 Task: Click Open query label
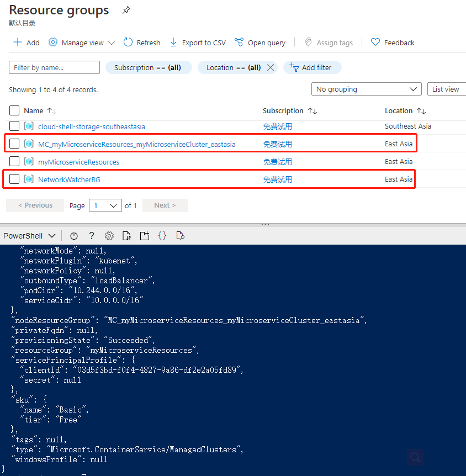pyautogui.click(x=267, y=43)
